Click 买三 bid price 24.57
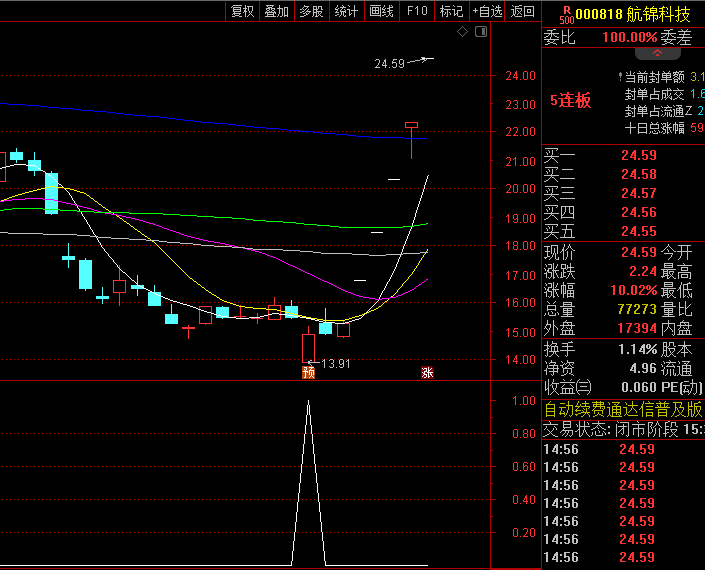Screen dimensions: 705x570 point(638,194)
